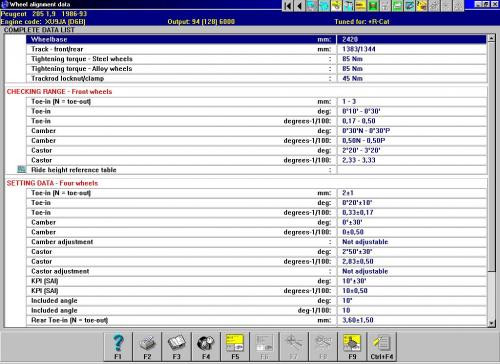Select the 'Castor adjustment' row
Screen dimensions: 500x364
tap(256, 271)
